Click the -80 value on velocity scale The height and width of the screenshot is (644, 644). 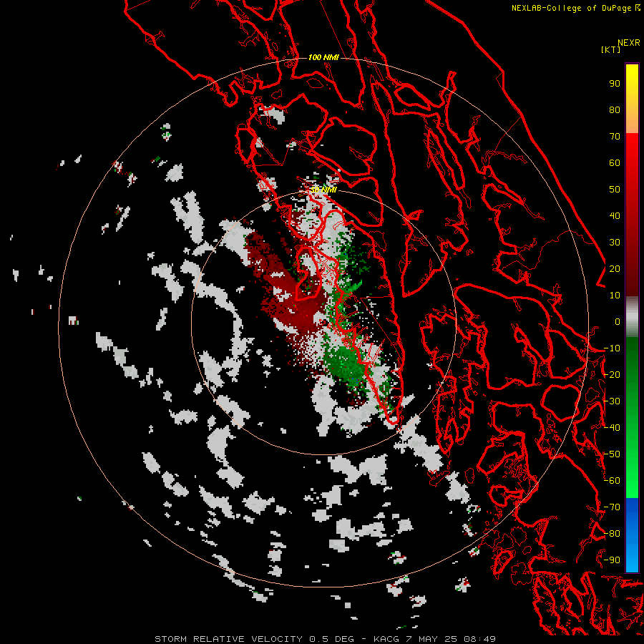pos(612,534)
